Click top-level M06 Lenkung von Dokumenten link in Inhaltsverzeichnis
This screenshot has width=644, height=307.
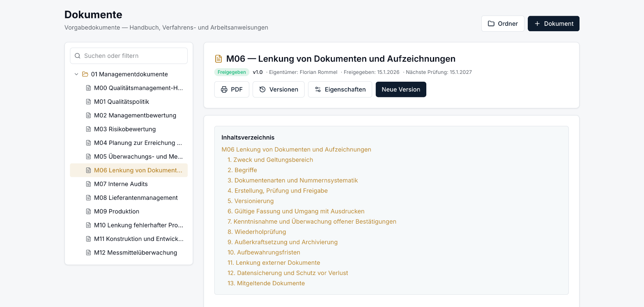tap(296, 150)
